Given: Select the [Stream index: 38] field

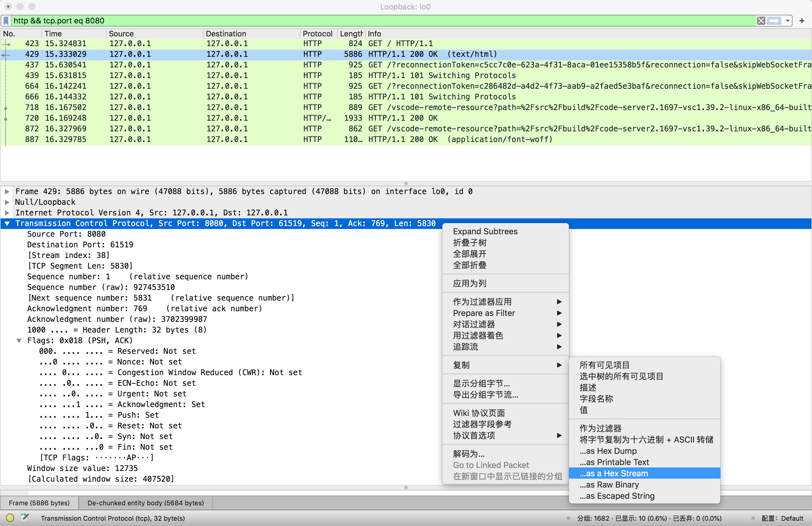Looking at the screenshot, I should point(69,255).
